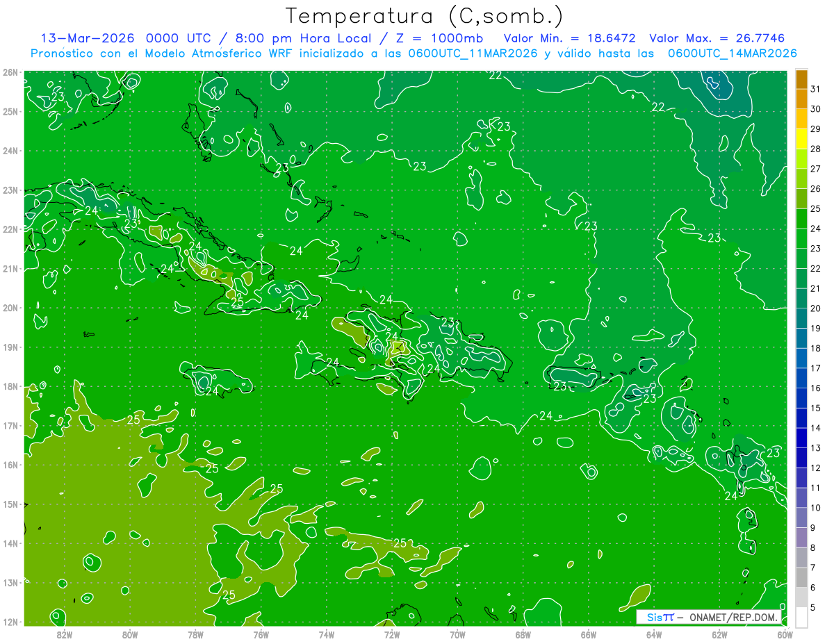834x644 pixels.
Task: Click the '68W' longitude axis label
Action: click(x=523, y=634)
